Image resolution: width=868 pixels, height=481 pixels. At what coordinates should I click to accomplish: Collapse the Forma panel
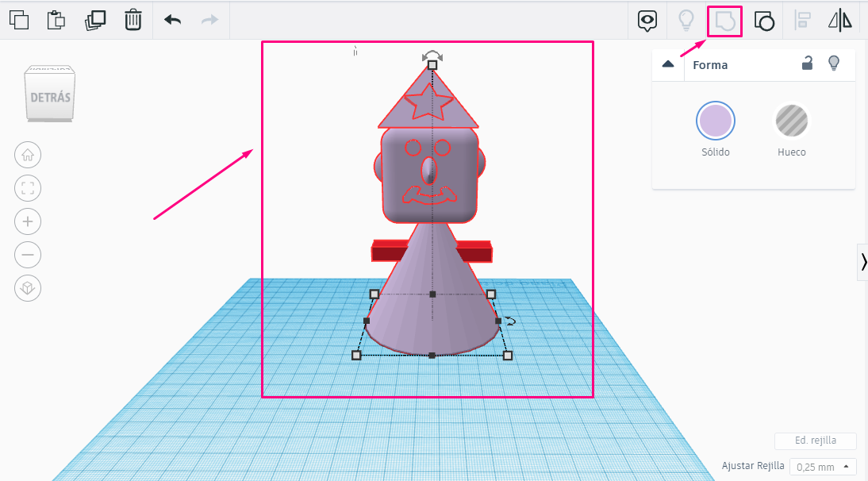tap(668, 64)
